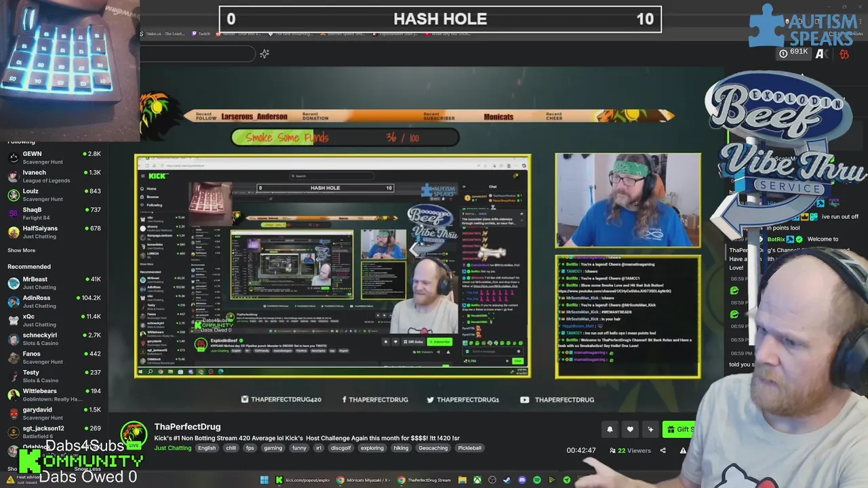The image size is (868, 488).
Task: Click the sparkle icon beside heart button
Action: click(650, 429)
